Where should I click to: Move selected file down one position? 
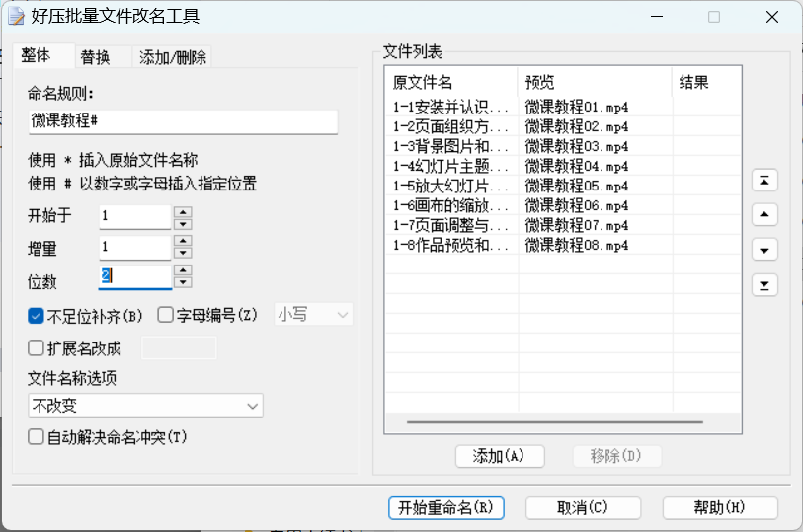pyautogui.click(x=765, y=251)
